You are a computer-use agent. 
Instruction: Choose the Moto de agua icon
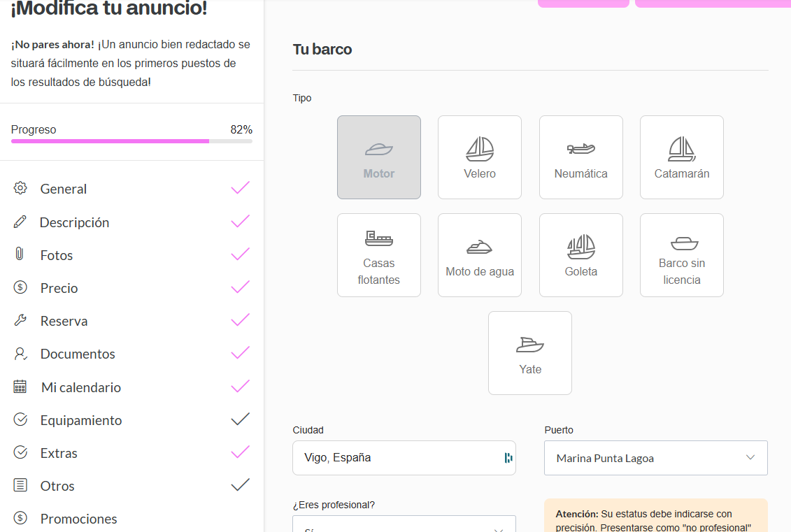480,247
